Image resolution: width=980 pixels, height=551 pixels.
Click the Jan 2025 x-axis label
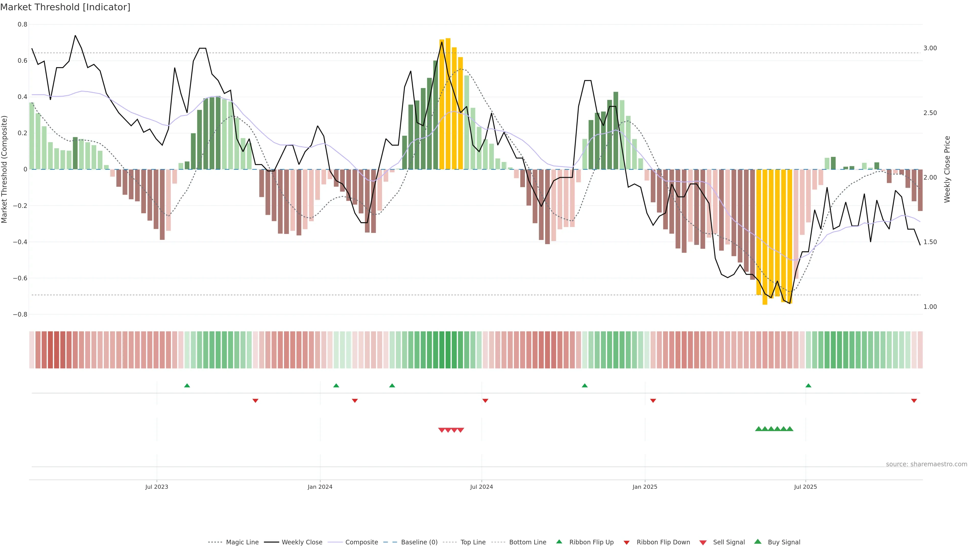coord(644,487)
